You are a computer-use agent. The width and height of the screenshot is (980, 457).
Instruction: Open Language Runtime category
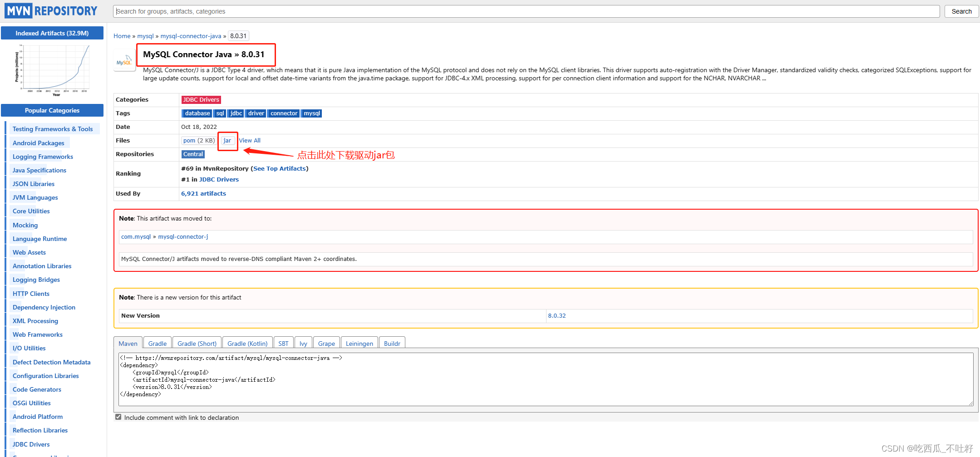40,239
